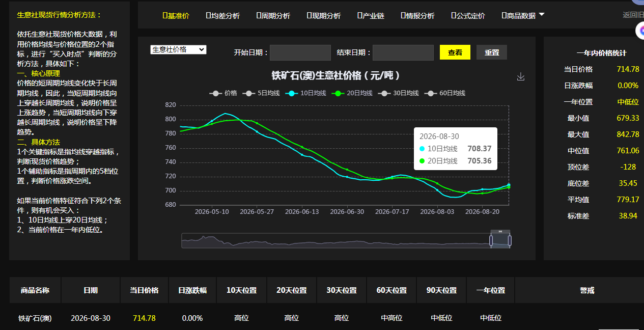This screenshot has width=644, height=330.
Task: Click the yellow 查看 button
Action: click(x=455, y=52)
